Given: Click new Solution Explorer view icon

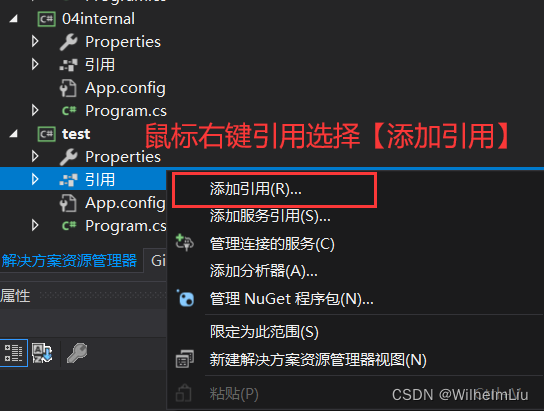Looking at the screenshot, I should click(x=185, y=359).
